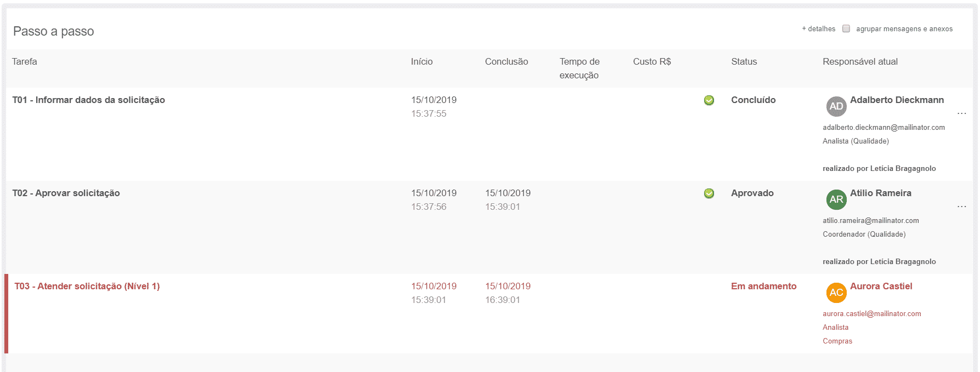Open the ellipsis menu for Adalberto Dieckmann
The width and height of the screenshot is (980, 372).
click(x=961, y=113)
